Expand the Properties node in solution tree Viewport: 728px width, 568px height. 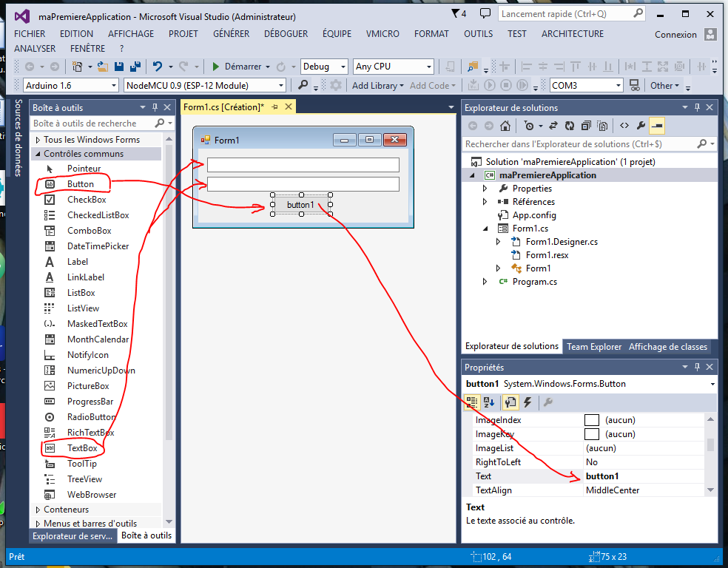point(485,189)
